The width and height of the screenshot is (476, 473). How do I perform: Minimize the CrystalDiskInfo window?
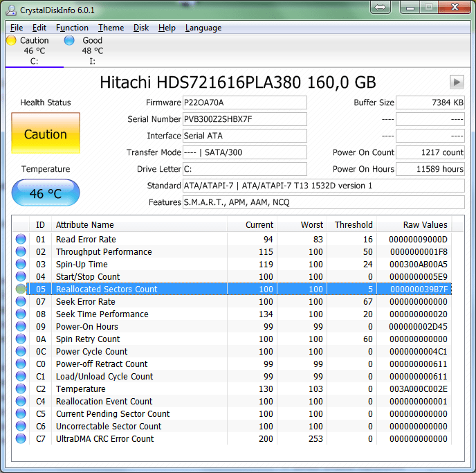click(x=410, y=7)
